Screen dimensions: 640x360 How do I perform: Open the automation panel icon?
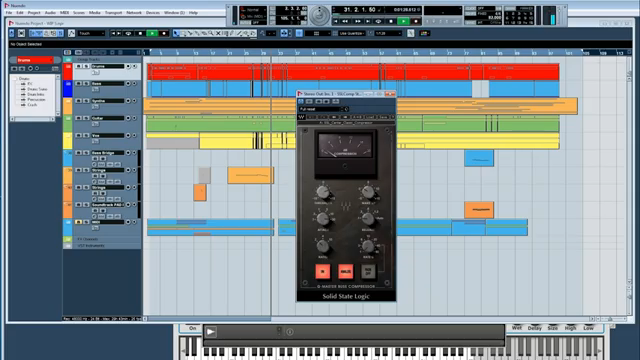click(71, 33)
